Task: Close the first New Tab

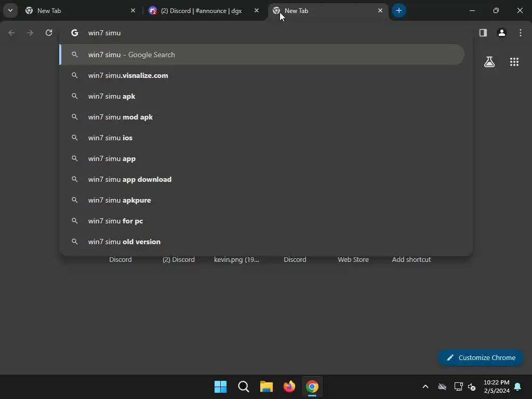Action: pos(133,10)
